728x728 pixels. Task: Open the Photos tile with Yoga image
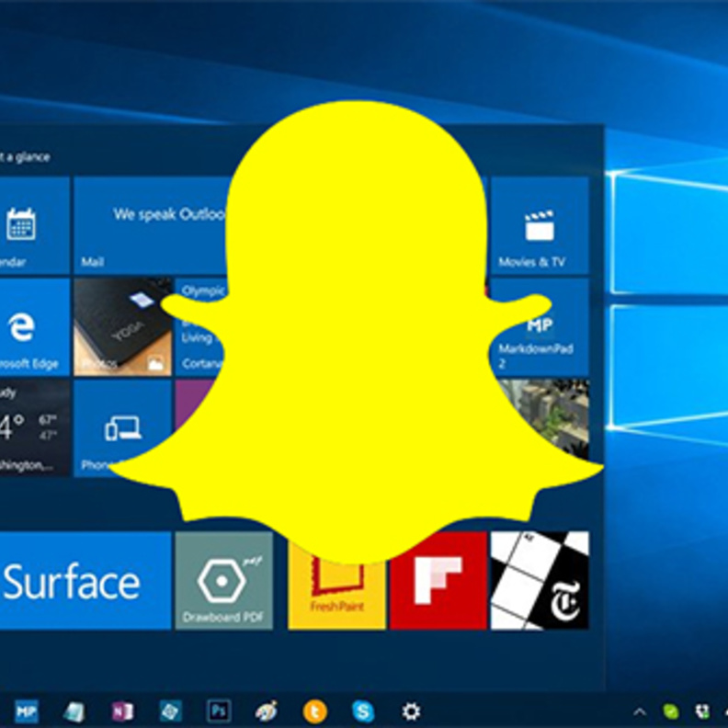coord(122,326)
